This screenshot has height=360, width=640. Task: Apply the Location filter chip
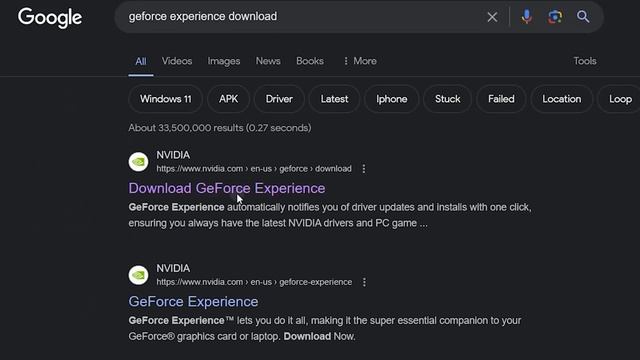pyautogui.click(x=562, y=99)
